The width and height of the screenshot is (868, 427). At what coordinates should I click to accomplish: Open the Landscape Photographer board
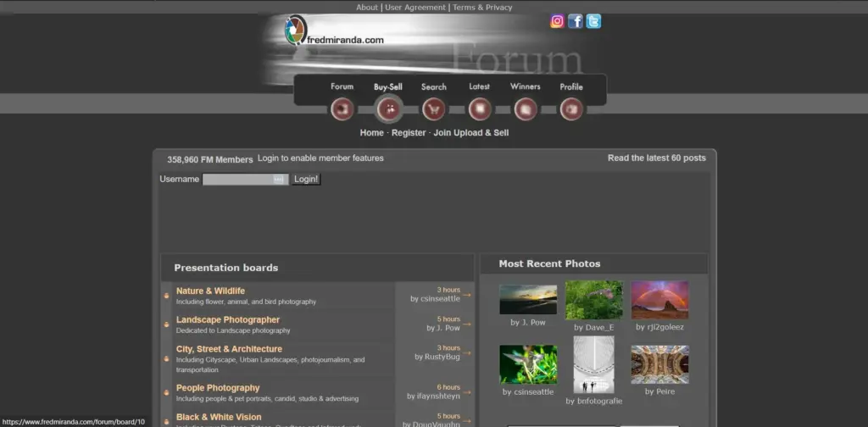[228, 319]
